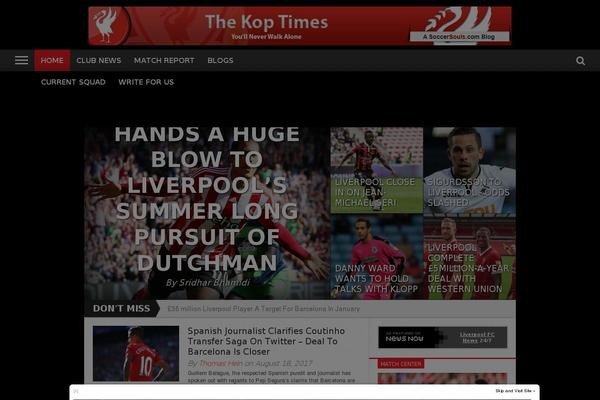The height and width of the screenshot is (400, 600).
Task: Click the Liverbird logo in banner
Action: point(108,26)
